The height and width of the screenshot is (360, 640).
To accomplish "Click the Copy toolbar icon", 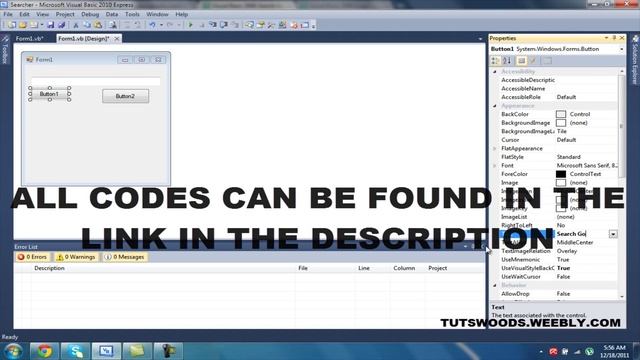I will click(x=87, y=25).
